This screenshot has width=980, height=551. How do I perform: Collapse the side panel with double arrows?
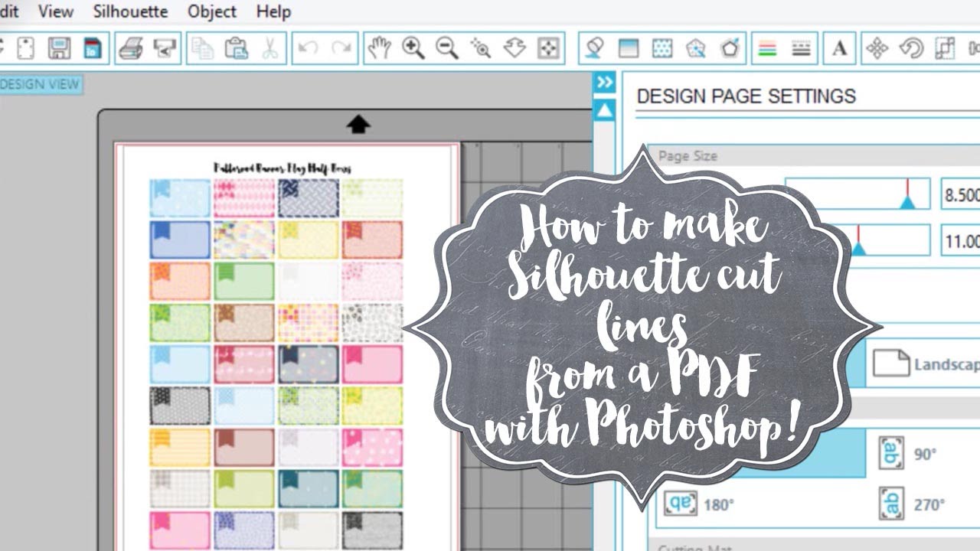click(x=605, y=83)
